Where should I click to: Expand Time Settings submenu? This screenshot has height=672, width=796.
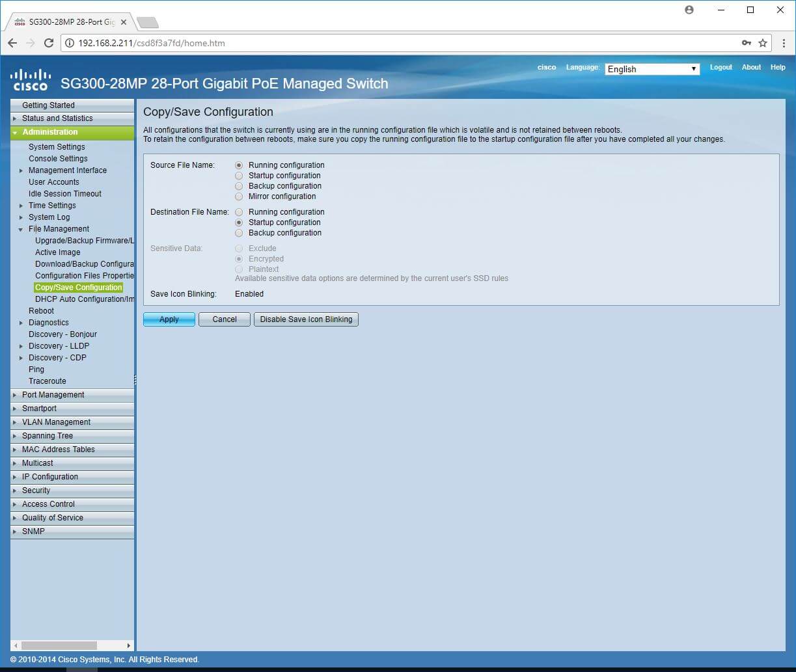[x=21, y=206]
